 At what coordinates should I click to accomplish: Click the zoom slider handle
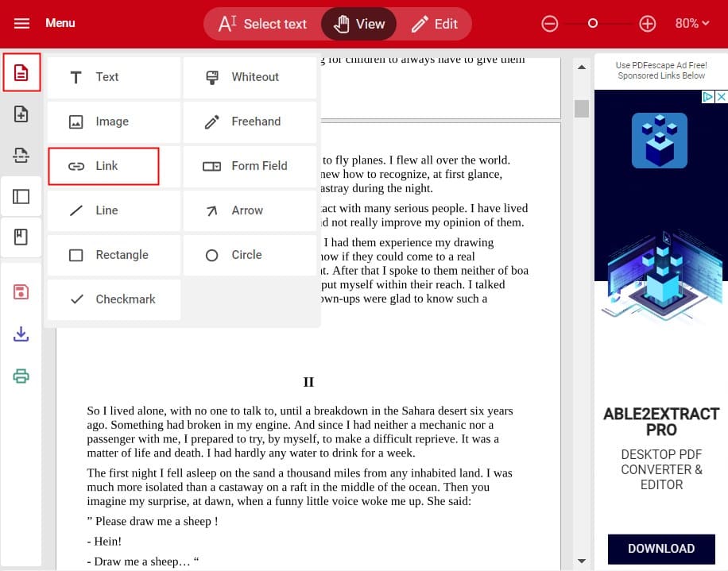592,24
